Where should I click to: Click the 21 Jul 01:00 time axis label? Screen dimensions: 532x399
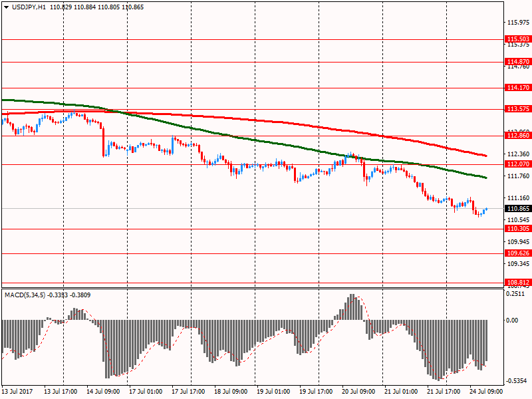tap(401, 392)
